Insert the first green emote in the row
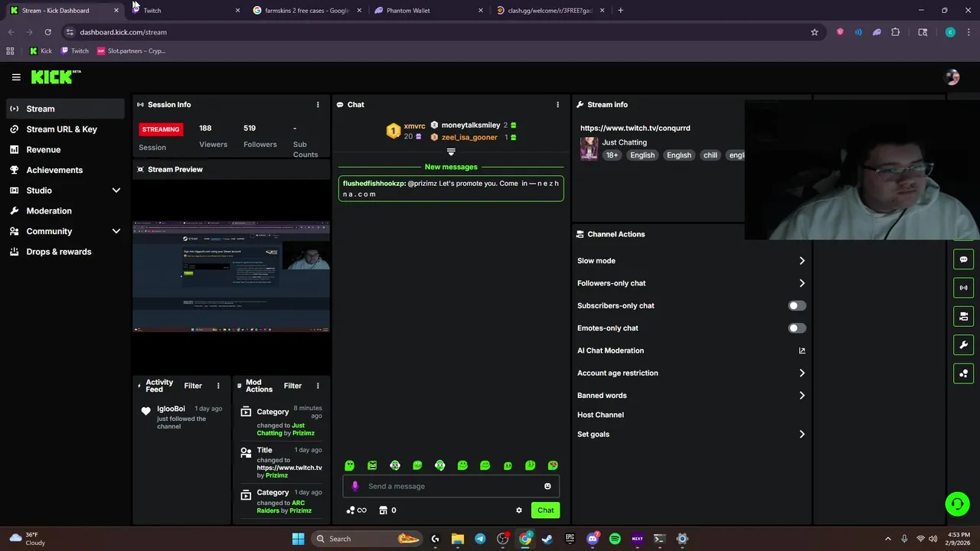 click(349, 465)
